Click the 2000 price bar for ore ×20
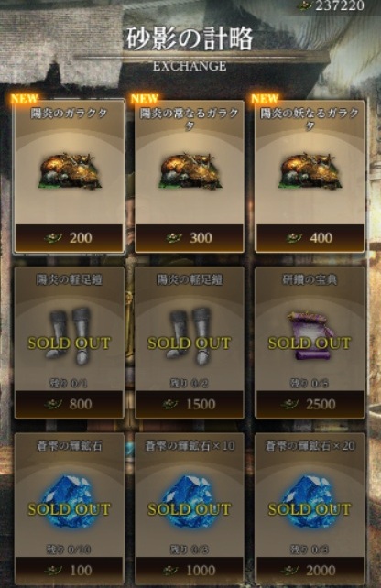This screenshot has height=588, width=381. tap(310, 570)
